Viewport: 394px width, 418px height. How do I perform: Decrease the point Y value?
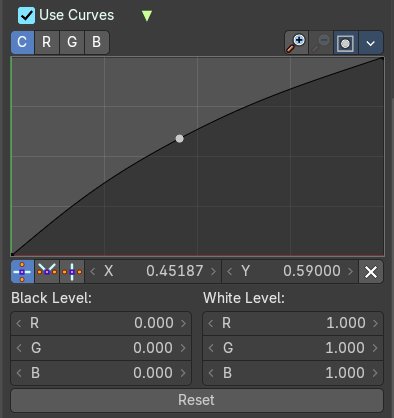click(x=230, y=272)
